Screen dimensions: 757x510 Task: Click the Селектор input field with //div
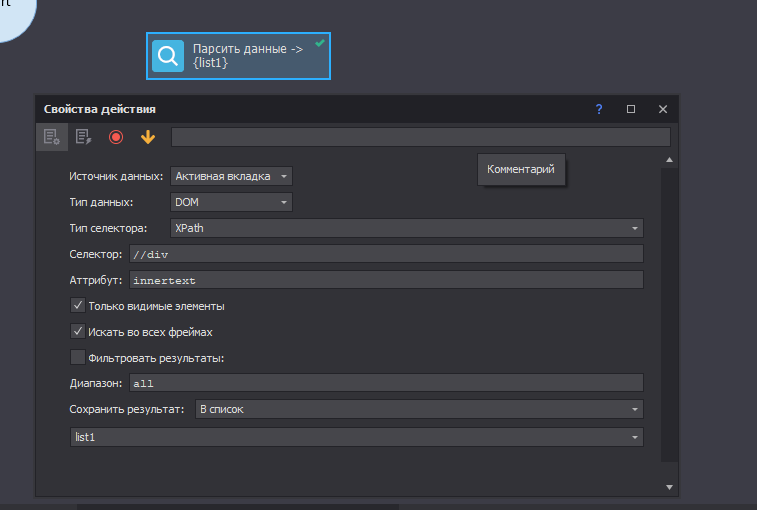[x=385, y=254]
